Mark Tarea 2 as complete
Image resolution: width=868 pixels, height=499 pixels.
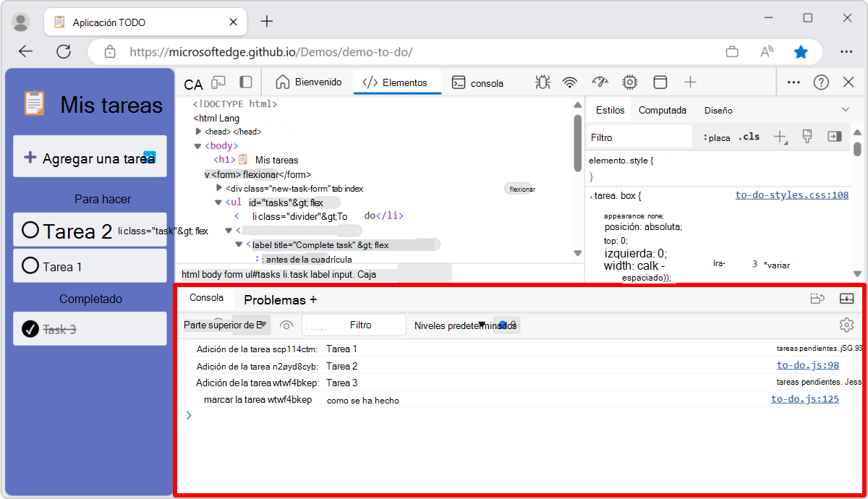30,231
